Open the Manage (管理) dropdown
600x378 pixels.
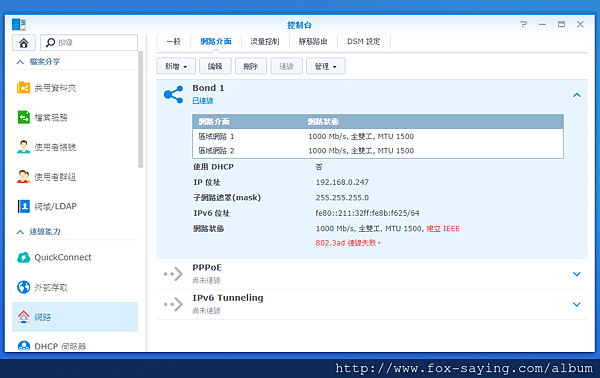tap(326, 66)
